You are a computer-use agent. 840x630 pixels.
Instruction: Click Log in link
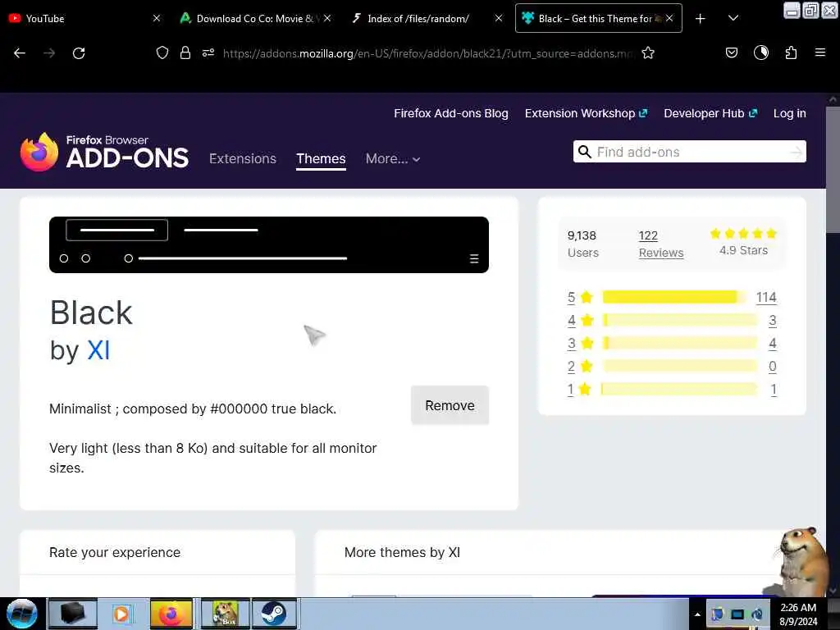click(790, 113)
